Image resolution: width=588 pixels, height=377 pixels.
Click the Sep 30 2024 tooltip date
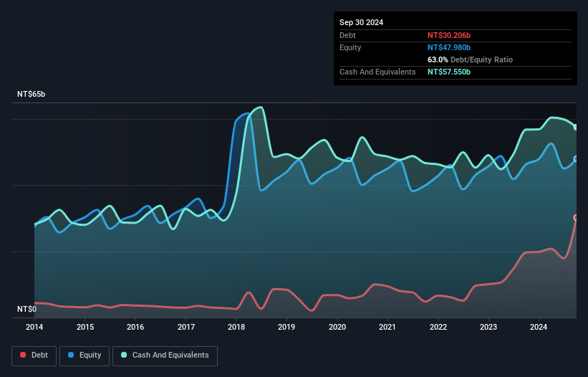click(x=361, y=22)
